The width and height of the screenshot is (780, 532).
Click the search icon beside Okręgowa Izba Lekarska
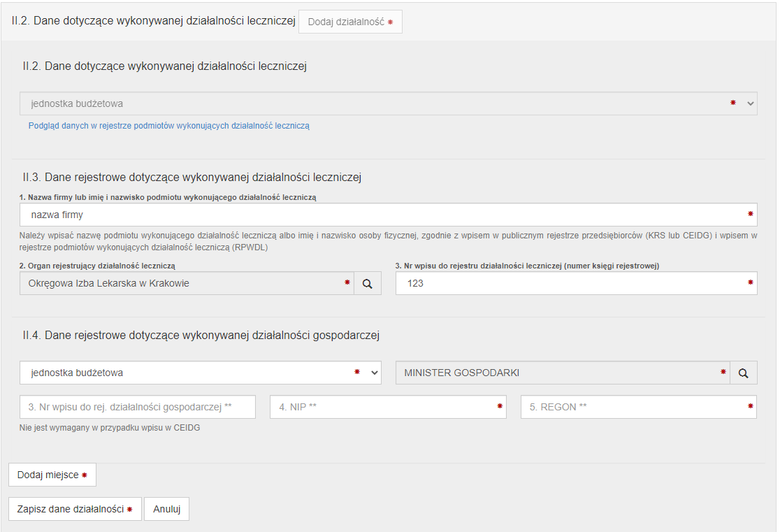[368, 284]
